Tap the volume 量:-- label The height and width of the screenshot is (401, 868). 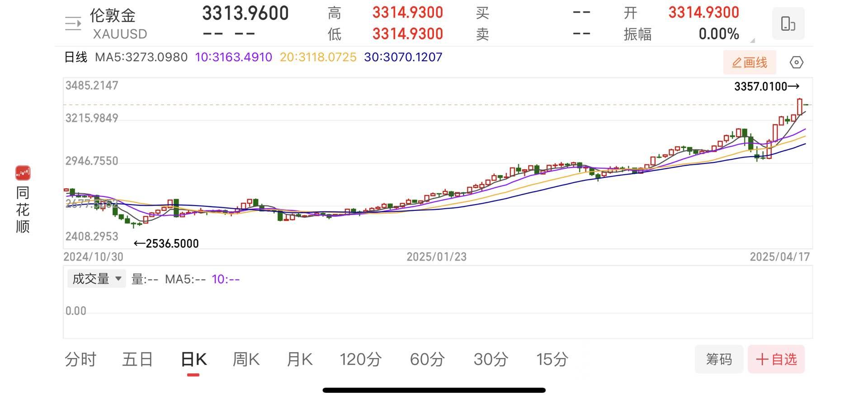click(x=145, y=279)
